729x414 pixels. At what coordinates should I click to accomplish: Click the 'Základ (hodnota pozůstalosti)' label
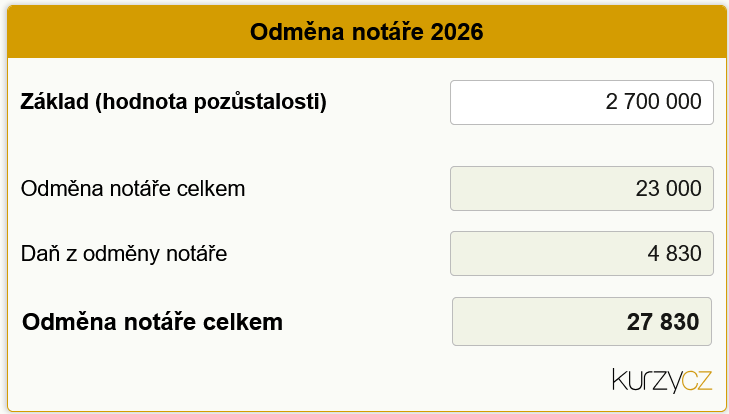tap(174, 102)
